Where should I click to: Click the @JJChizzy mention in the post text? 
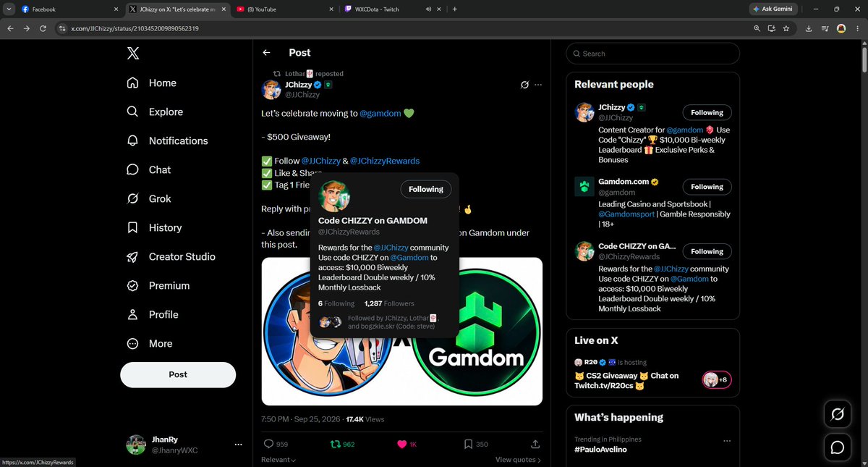pyautogui.click(x=320, y=161)
